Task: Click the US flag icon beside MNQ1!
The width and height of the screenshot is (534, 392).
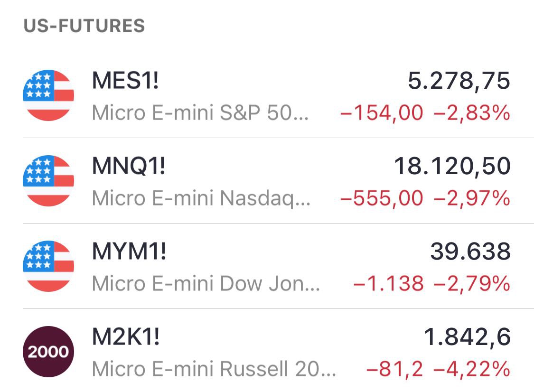Action: pos(48,181)
